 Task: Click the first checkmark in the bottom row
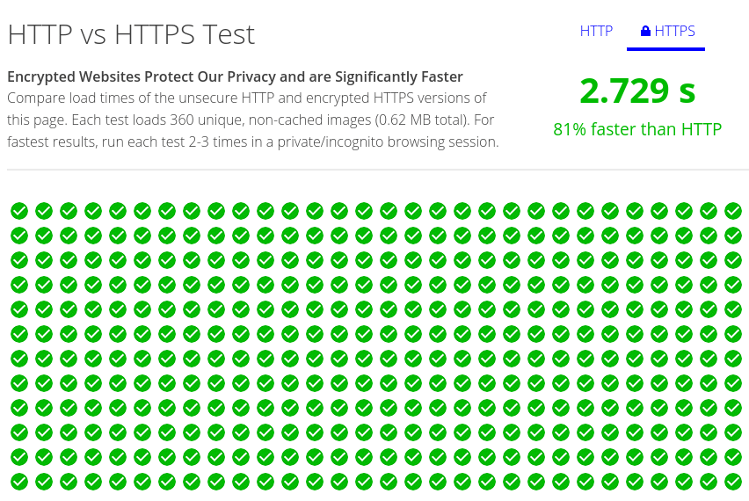19,481
